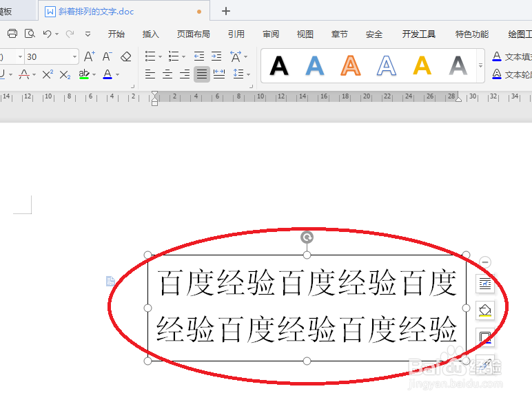Screen dimensions: 532x402
Task: Click the 文本轮廓 text outline button
Action: click(511, 74)
